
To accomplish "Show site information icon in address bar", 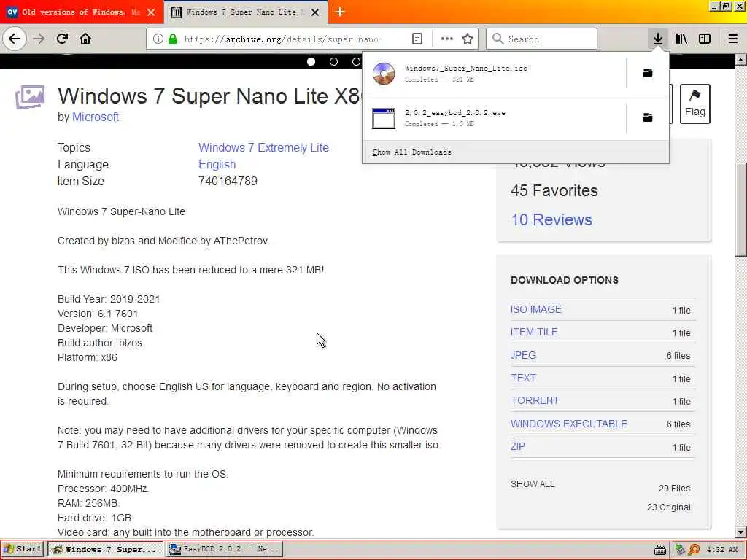I will 158,39.
